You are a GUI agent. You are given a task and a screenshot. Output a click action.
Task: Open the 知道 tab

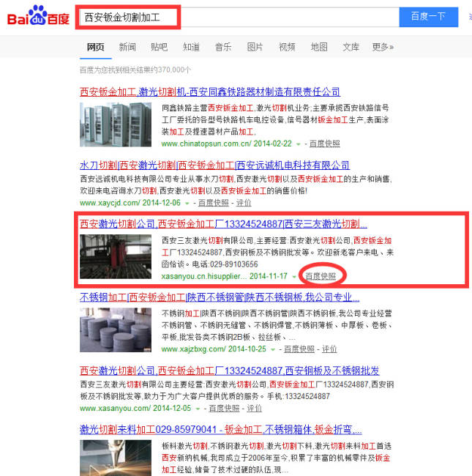(191, 47)
